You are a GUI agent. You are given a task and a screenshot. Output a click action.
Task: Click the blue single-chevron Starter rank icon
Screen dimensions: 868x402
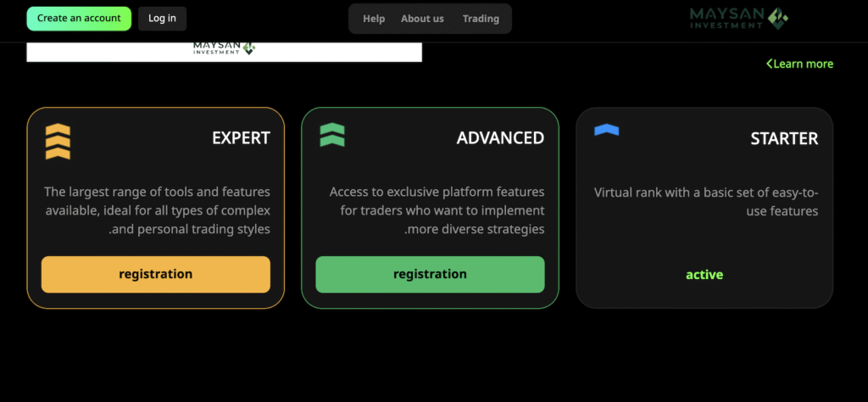coord(606,130)
